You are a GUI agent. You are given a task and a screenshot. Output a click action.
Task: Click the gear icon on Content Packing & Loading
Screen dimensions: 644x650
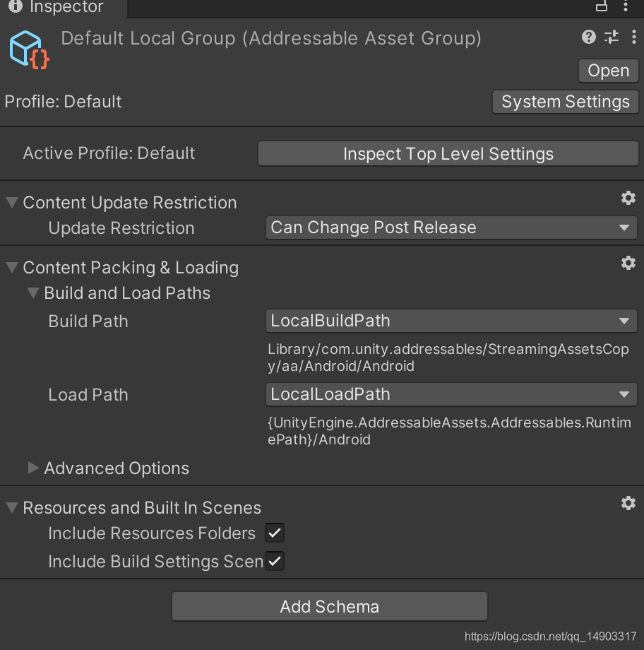point(628,263)
